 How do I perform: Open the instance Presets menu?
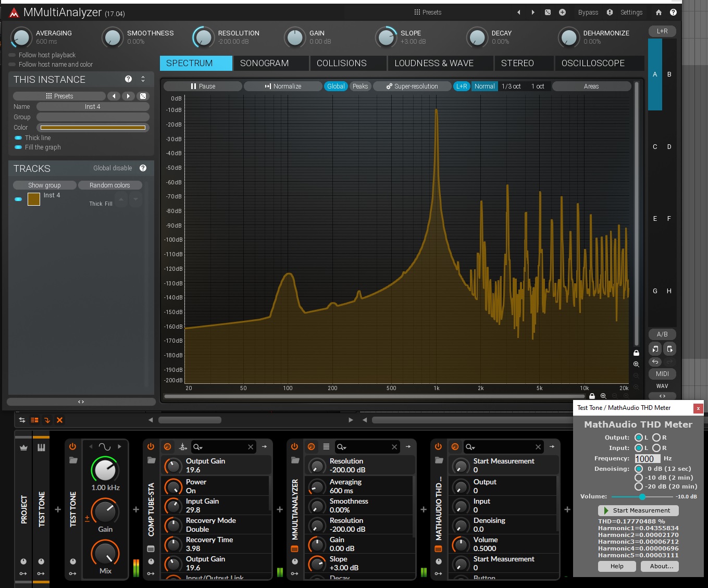pos(59,96)
